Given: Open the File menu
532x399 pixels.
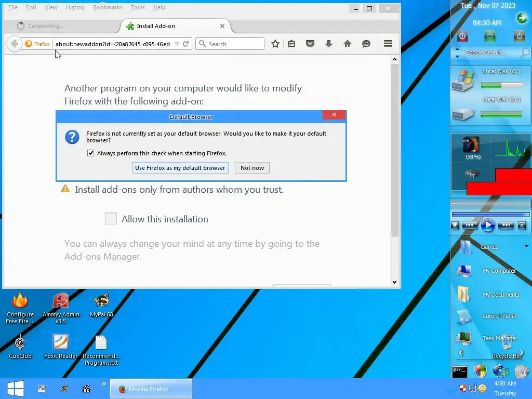Looking at the screenshot, I should click(x=13, y=7).
